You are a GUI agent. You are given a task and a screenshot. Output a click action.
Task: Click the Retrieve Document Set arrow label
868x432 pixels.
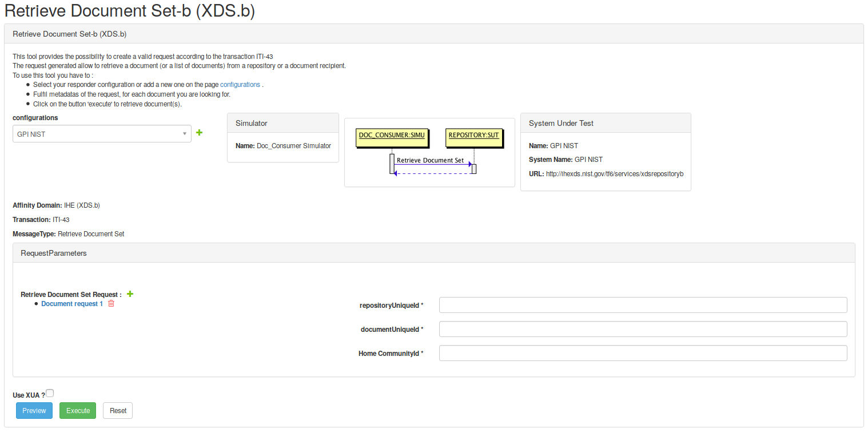[430, 160]
